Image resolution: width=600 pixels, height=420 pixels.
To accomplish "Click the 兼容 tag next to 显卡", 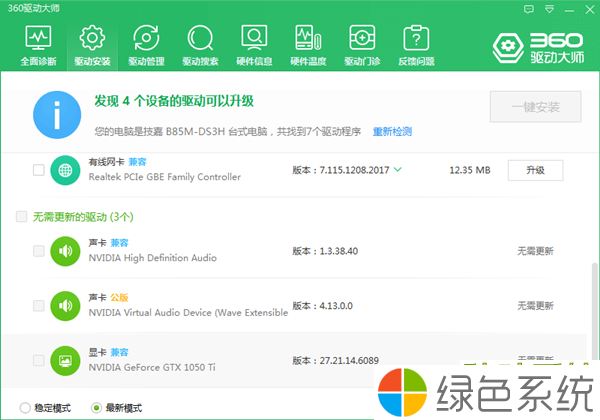I will pyautogui.click(x=119, y=352).
